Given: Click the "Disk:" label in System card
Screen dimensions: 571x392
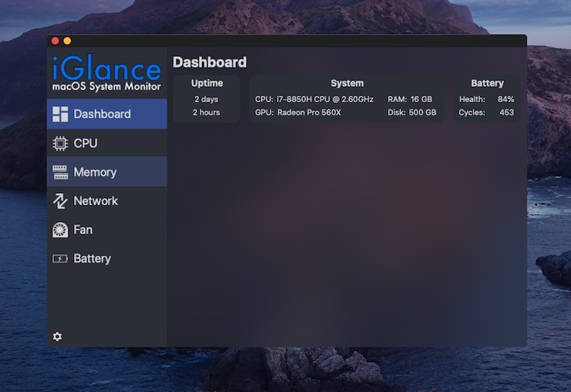Looking at the screenshot, I should (396, 113).
